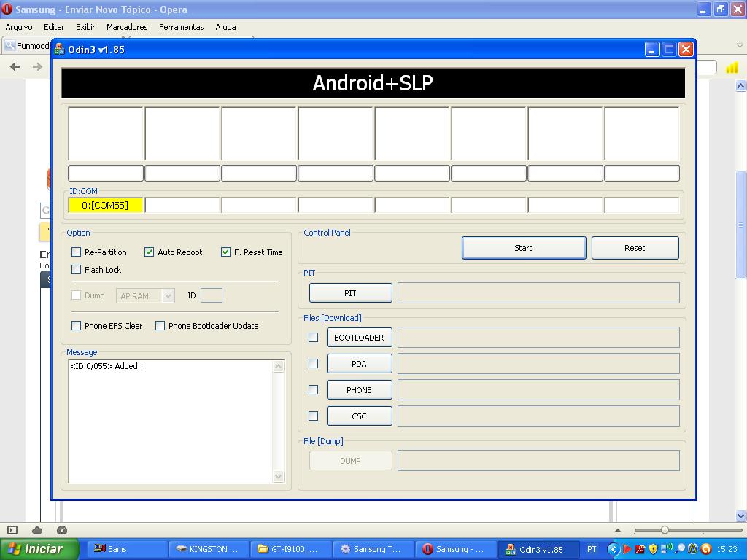Check the box beside PHONE button
This screenshot has width=747, height=560.
point(314,389)
